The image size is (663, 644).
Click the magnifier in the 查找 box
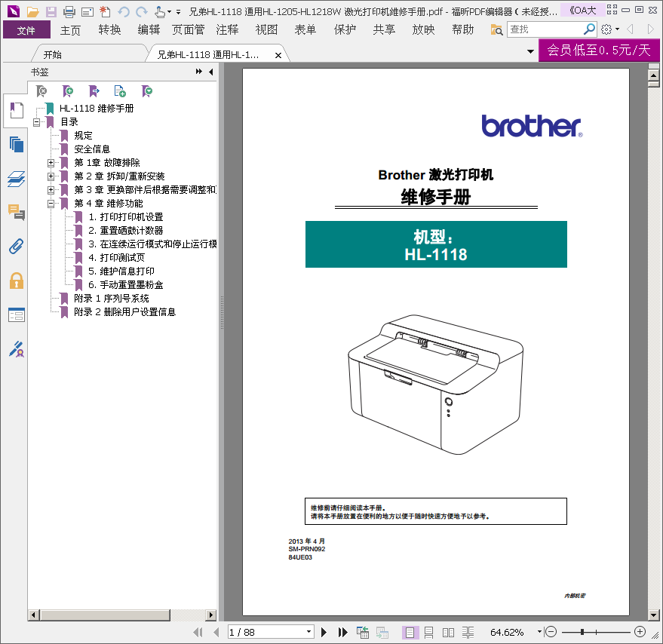click(x=589, y=29)
